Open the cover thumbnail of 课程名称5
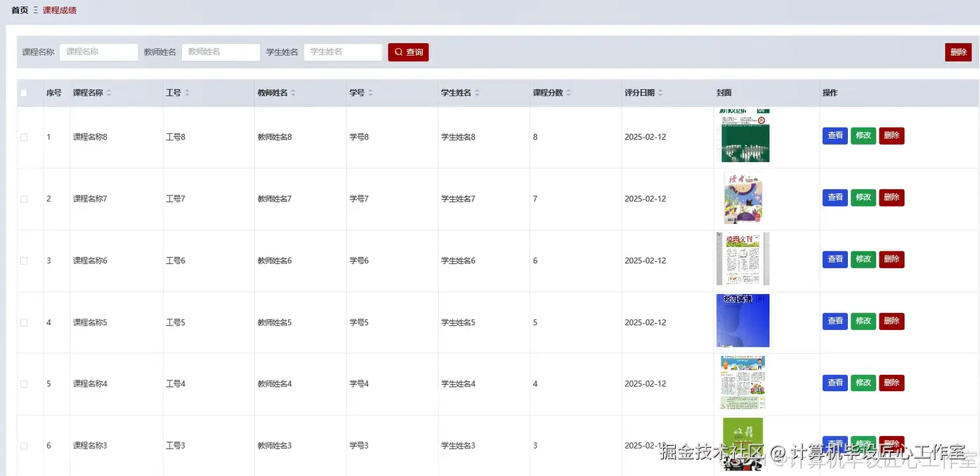Screen dimensions: 980x476 pyautogui.click(x=743, y=321)
